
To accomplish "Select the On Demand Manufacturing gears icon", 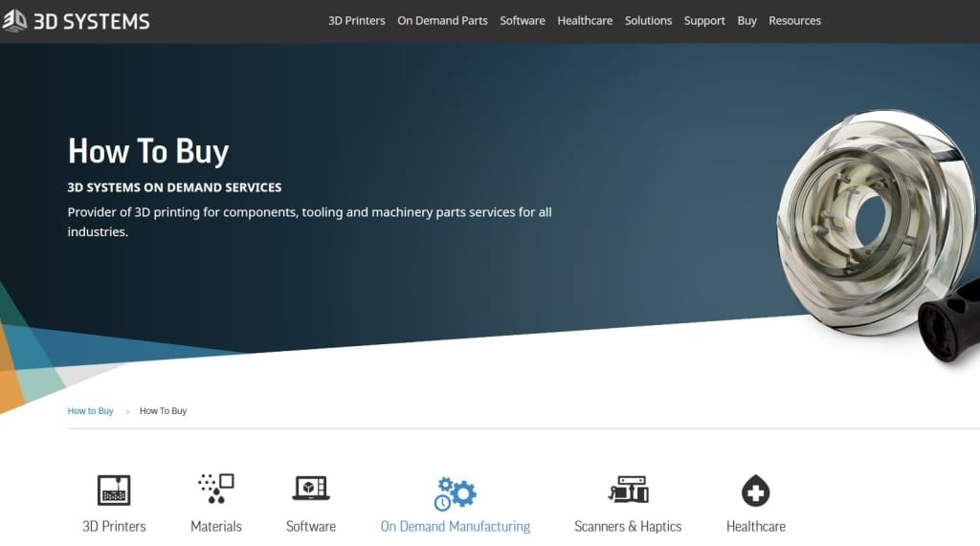I will (455, 493).
